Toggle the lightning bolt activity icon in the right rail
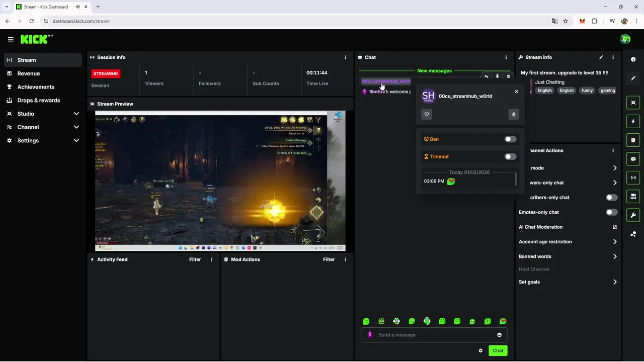The image size is (644, 362). point(633,121)
